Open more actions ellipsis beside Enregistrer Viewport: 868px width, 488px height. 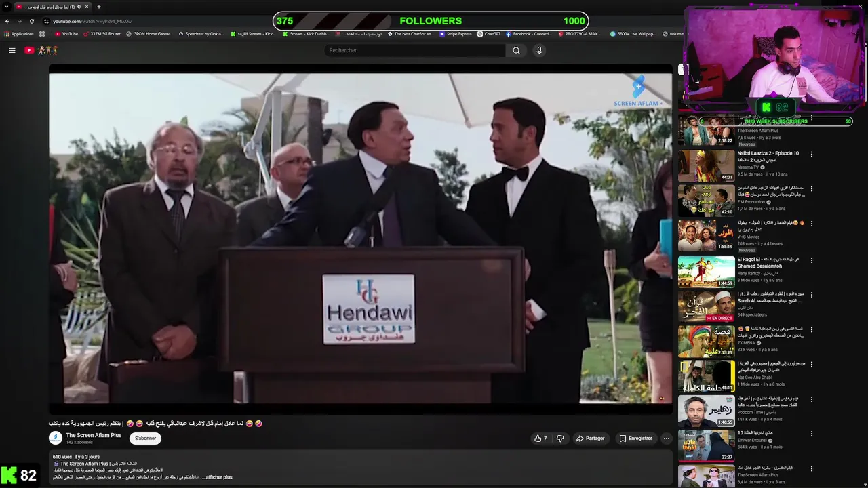click(x=666, y=439)
